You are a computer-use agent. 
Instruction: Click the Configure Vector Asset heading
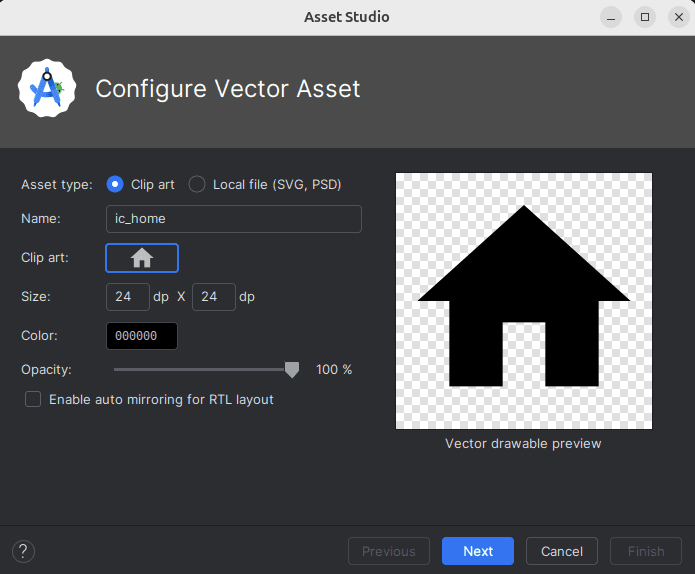(228, 89)
